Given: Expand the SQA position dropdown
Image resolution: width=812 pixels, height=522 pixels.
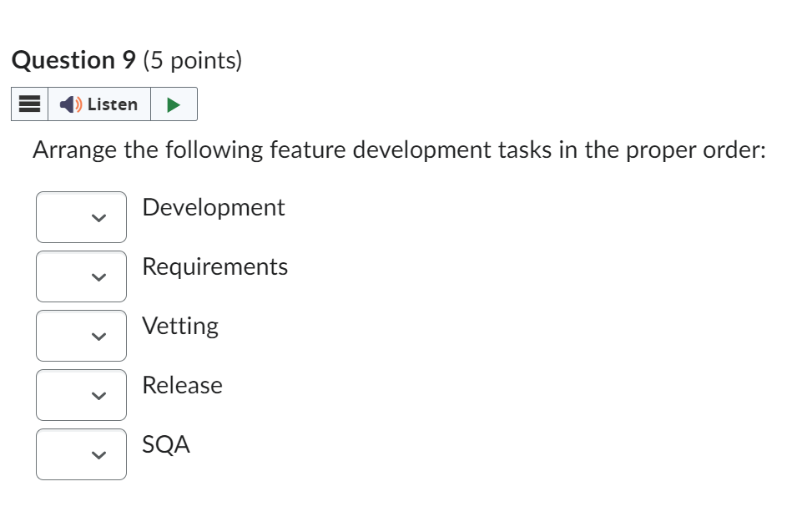Looking at the screenshot, I should [80, 454].
